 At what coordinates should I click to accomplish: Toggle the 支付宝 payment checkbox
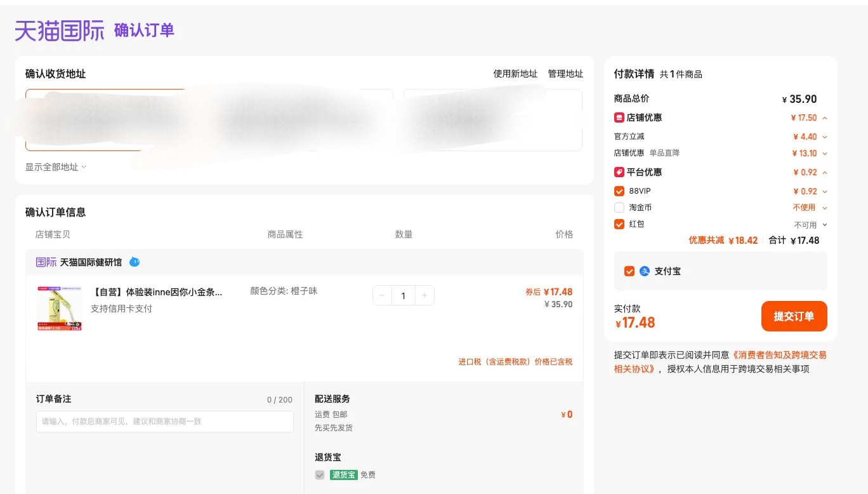coord(629,271)
